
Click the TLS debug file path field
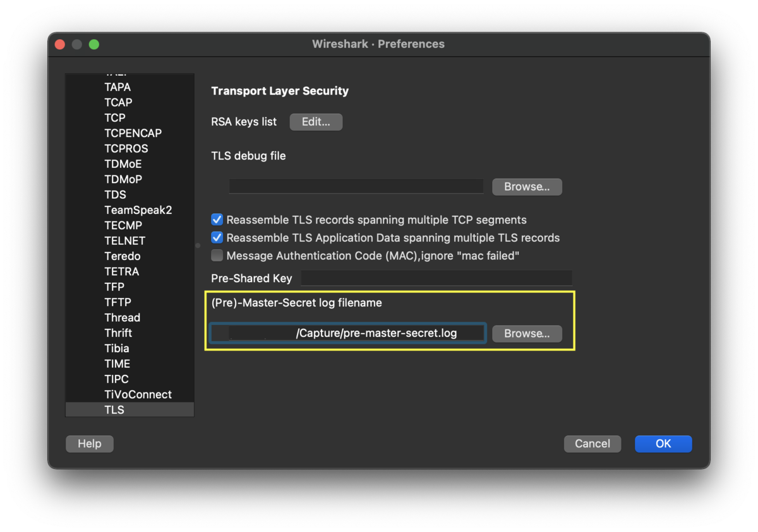(x=356, y=186)
